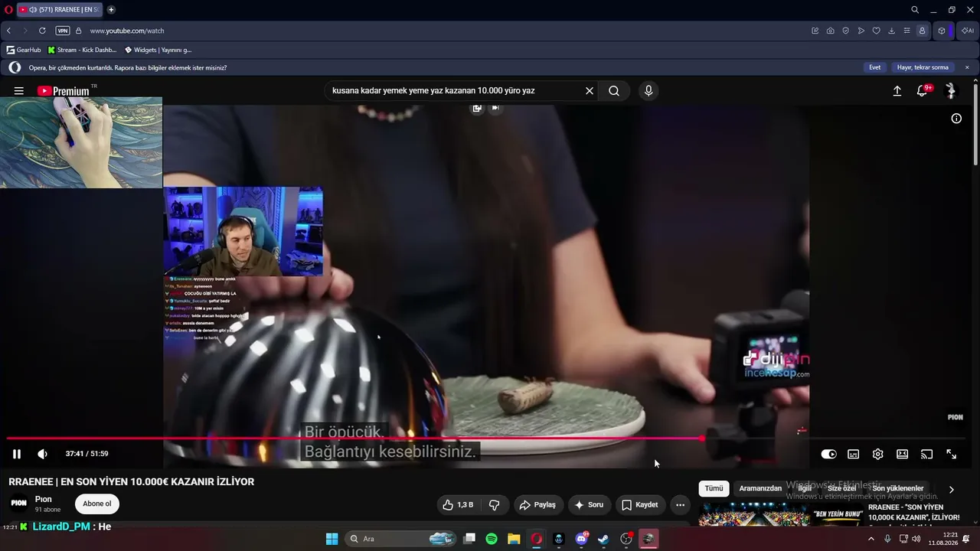Toggle the autoplay switch in player controls
Image resolution: width=980 pixels, height=551 pixels.
[828, 454]
